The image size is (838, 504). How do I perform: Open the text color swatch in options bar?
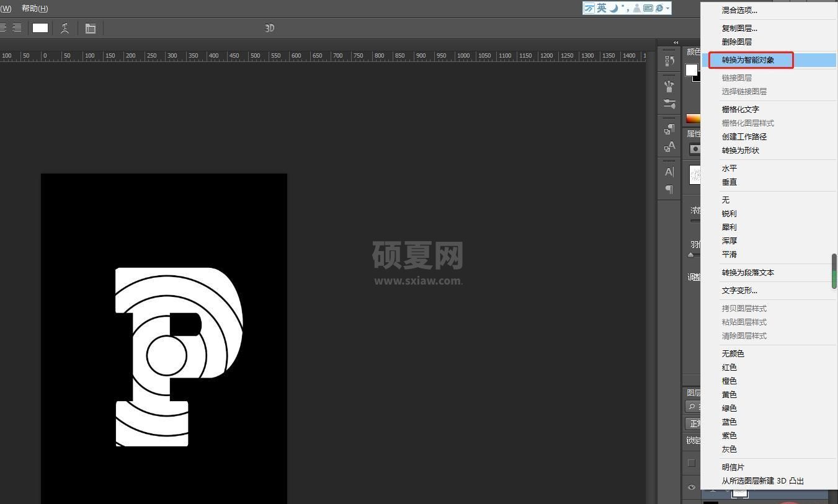point(40,28)
